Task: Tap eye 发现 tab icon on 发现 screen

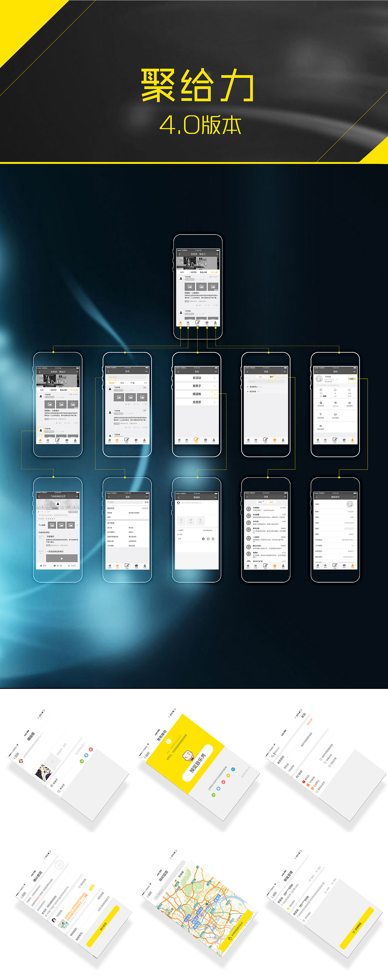Action: 117,440
